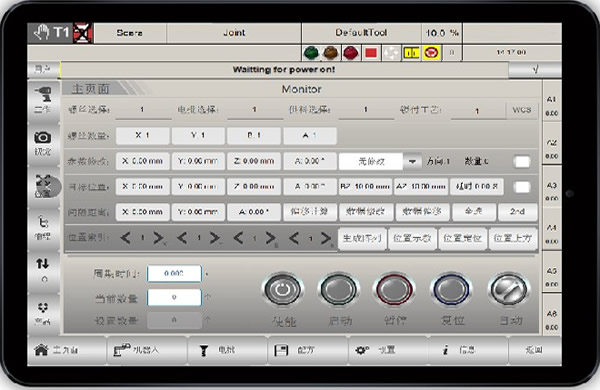Open the Scara robot selector
The width and height of the screenshot is (600, 390).
click(x=130, y=33)
